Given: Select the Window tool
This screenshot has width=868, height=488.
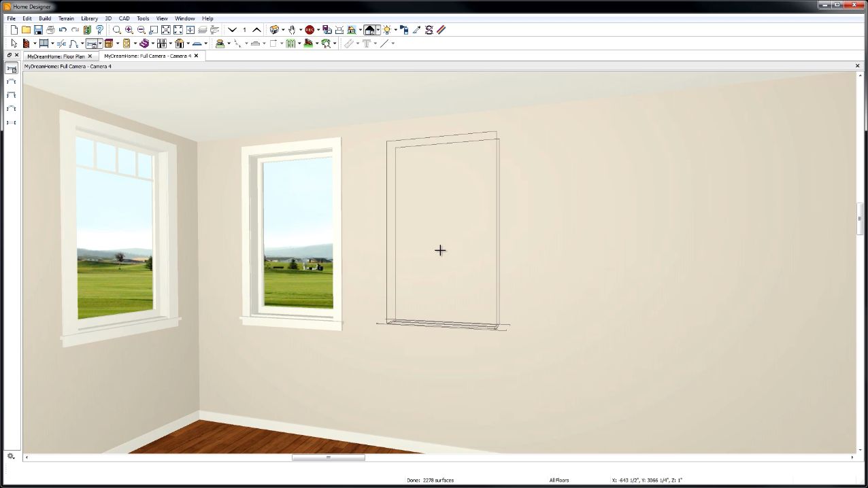Looking at the screenshot, I should (163, 43).
